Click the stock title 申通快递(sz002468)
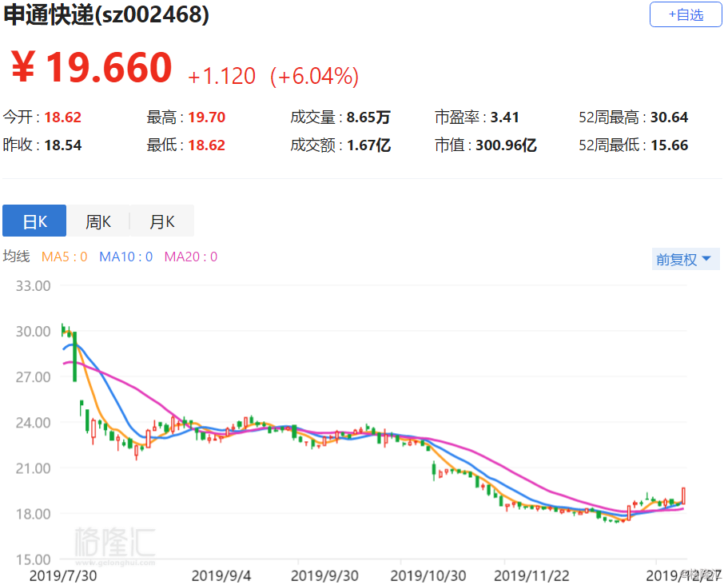 (x=106, y=15)
